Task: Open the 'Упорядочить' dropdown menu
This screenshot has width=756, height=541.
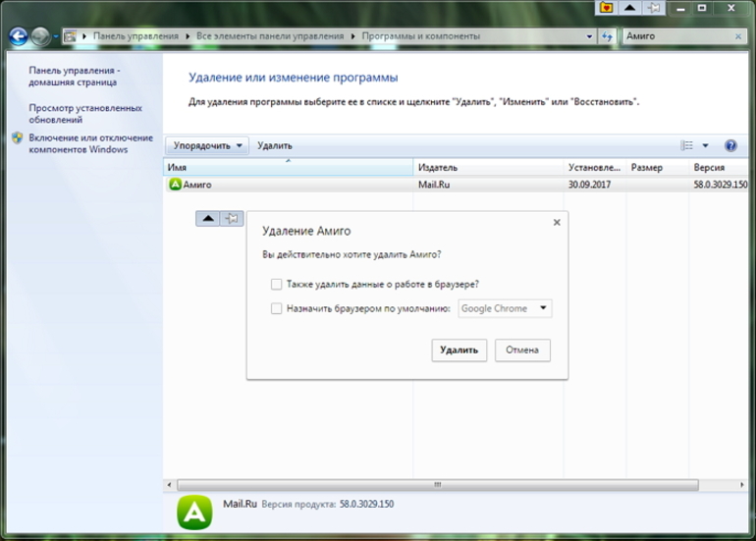Action: coord(207,145)
